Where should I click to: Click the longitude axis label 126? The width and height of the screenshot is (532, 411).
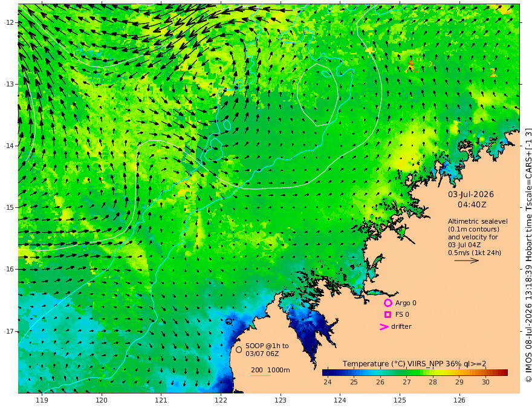pyautogui.click(x=459, y=400)
